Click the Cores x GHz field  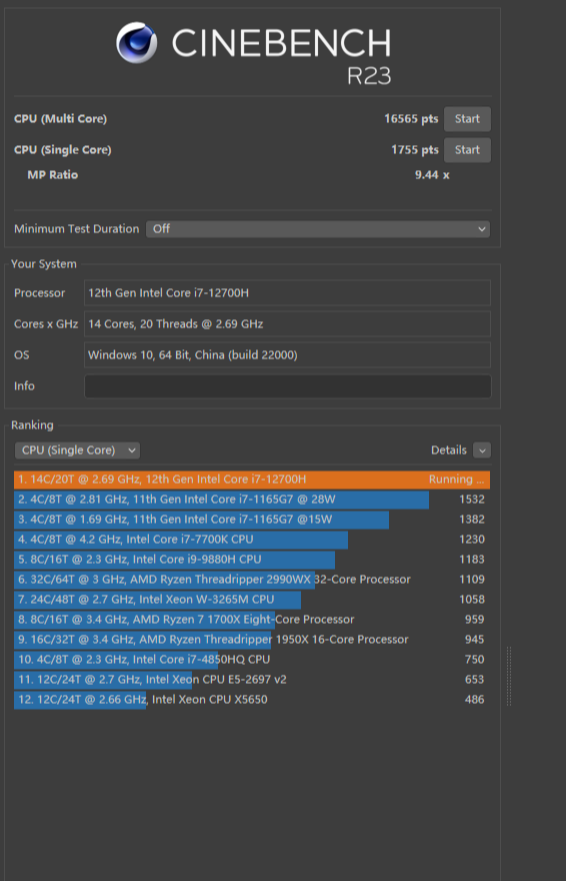pos(287,324)
